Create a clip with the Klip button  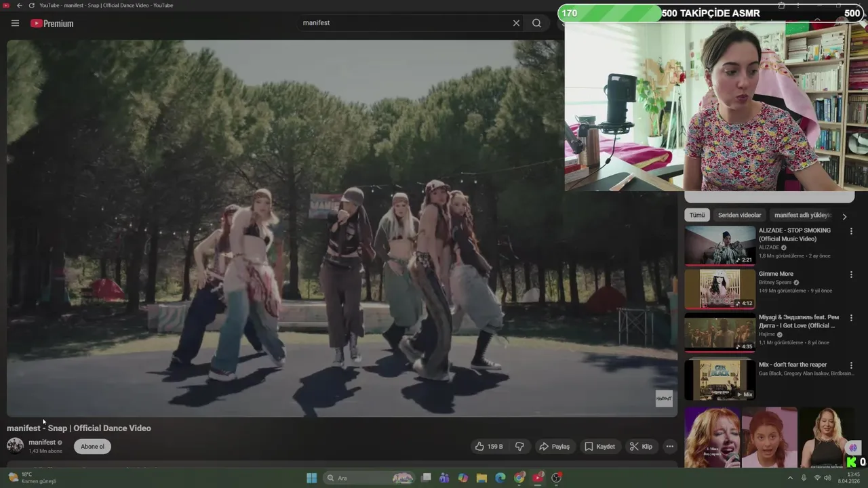[x=641, y=447]
